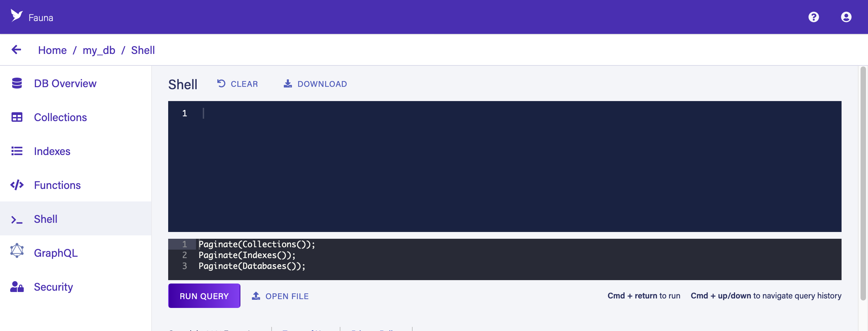Switch to the GraphQL section
The height and width of the screenshot is (331, 868).
56,252
